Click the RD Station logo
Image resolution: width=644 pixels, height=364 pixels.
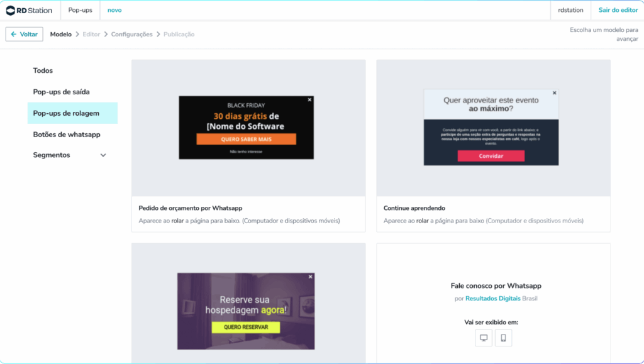(29, 10)
